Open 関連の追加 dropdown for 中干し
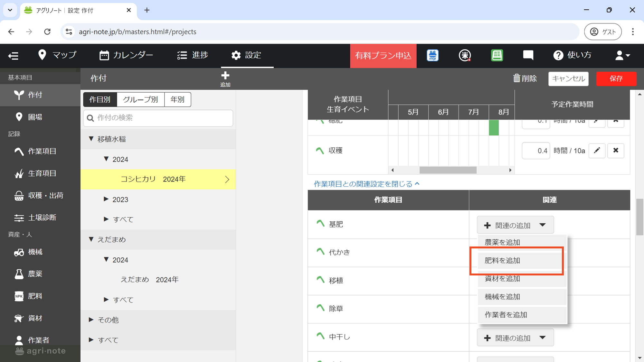The height and width of the screenshot is (362, 644). [x=515, y=338]
